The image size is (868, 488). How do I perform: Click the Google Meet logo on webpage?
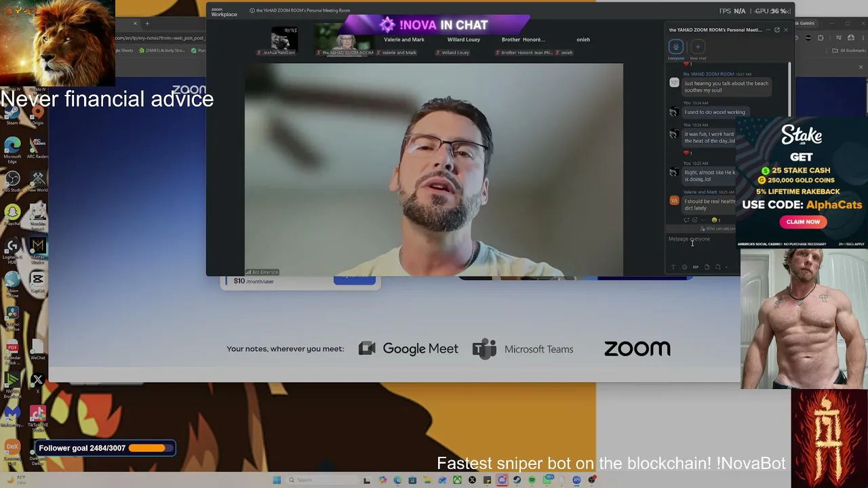tap(408, 348)
